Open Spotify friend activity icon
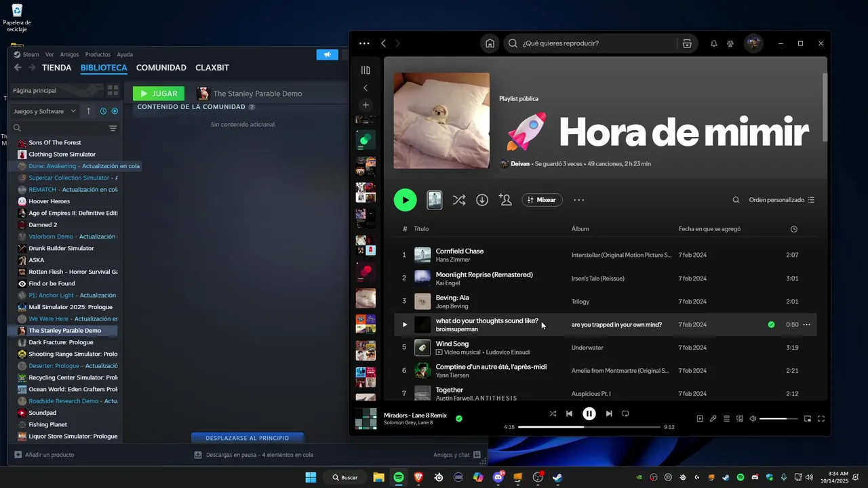 point(730,43)
